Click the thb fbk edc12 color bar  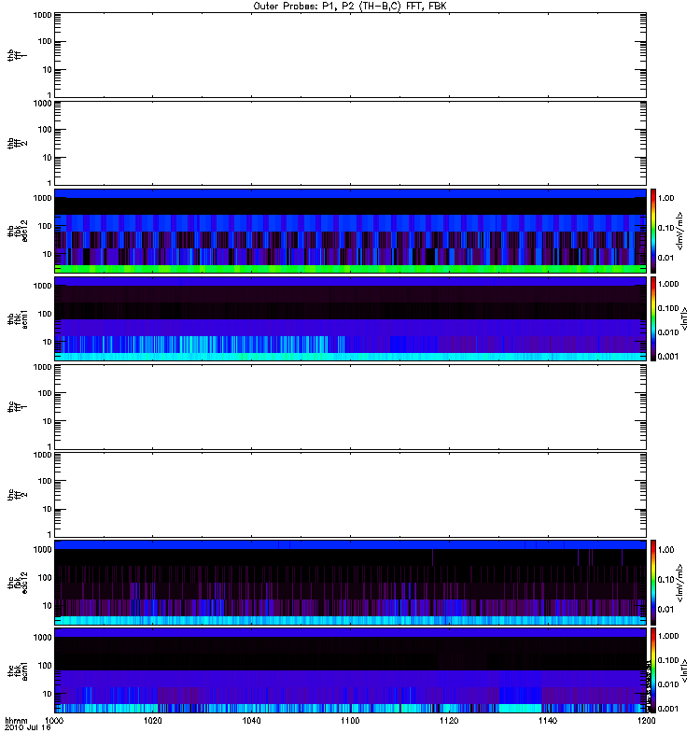pyautogui.click(x=653, y=231)
